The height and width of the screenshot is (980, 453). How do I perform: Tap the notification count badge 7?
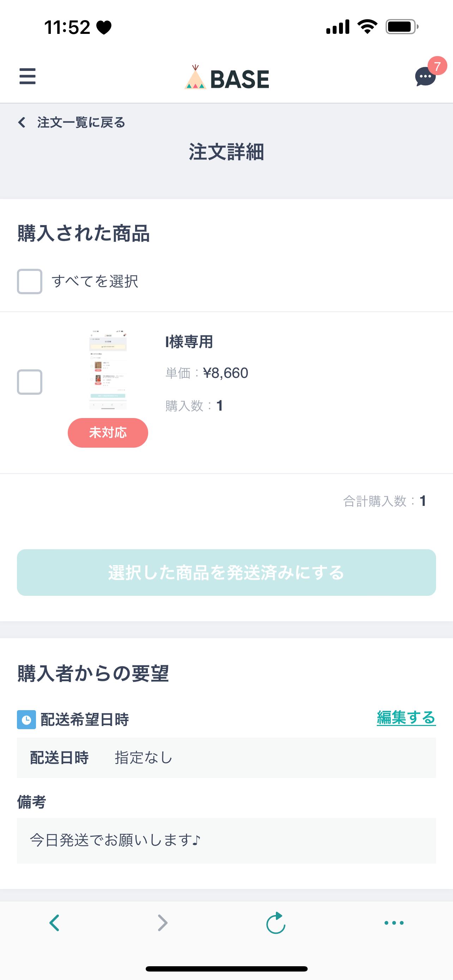pyautogui.click(x=437, y=66)
